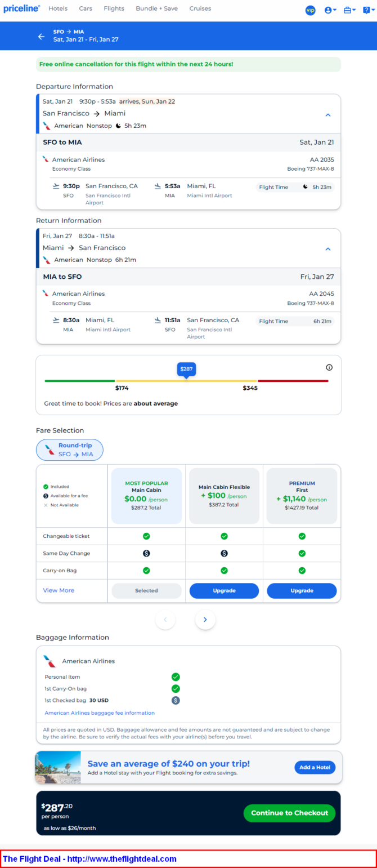377x868 pixels.
Task: Click the 1st Checked bag fee icon
Action: point(176,701)
